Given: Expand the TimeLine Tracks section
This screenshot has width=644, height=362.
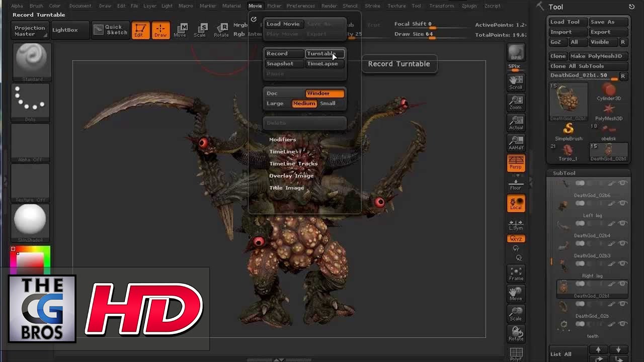Looking at the screenshot, I should [293, 163].
